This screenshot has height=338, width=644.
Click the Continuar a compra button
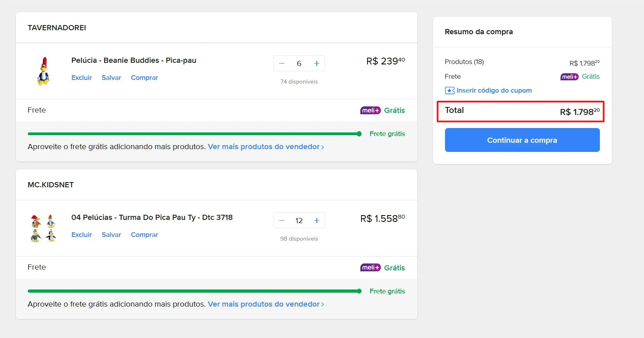(x=522, y=140)
